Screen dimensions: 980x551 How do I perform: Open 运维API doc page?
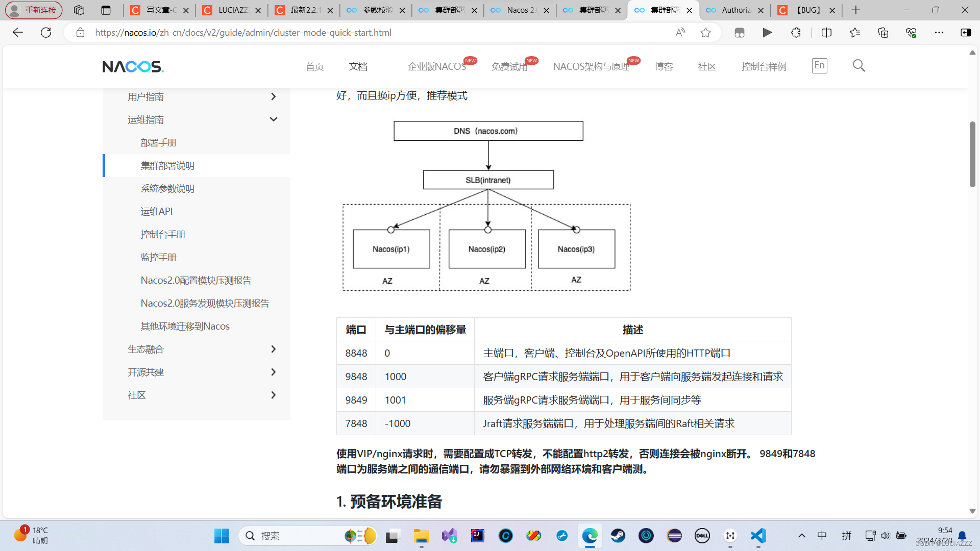point(157,211)
